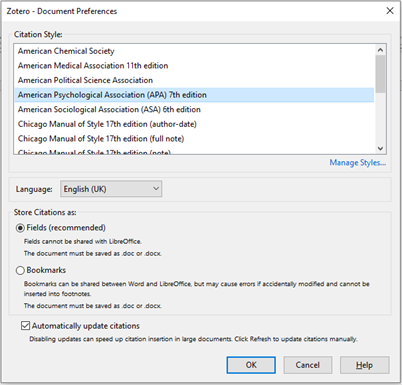Close the Document Preferences dialog
The width and height of the screenshot is (402, 385).
390,11
